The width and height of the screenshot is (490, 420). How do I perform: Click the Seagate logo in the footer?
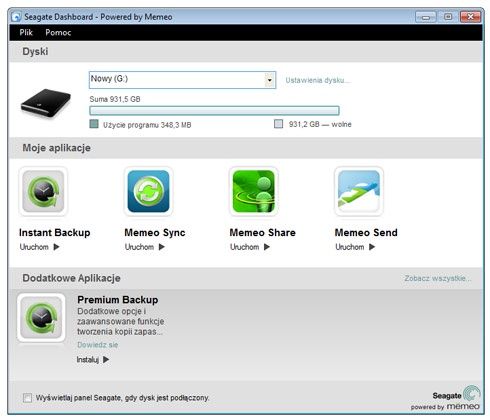(457, 394)
